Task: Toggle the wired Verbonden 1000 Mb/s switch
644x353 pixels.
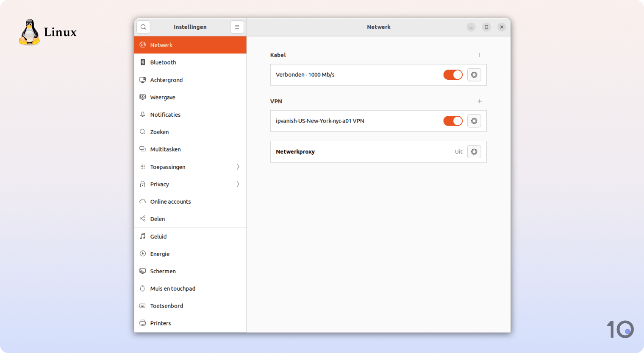Action: point(453,75)
